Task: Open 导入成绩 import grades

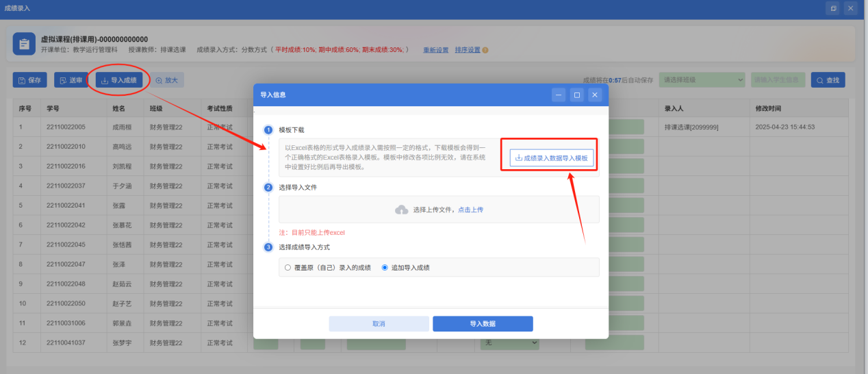Action: point(119,80)
